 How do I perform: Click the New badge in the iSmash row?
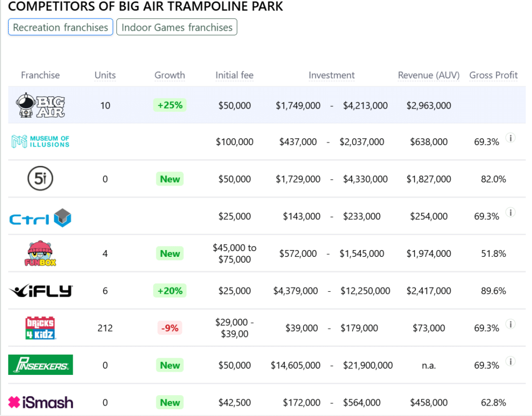[170, 402]
